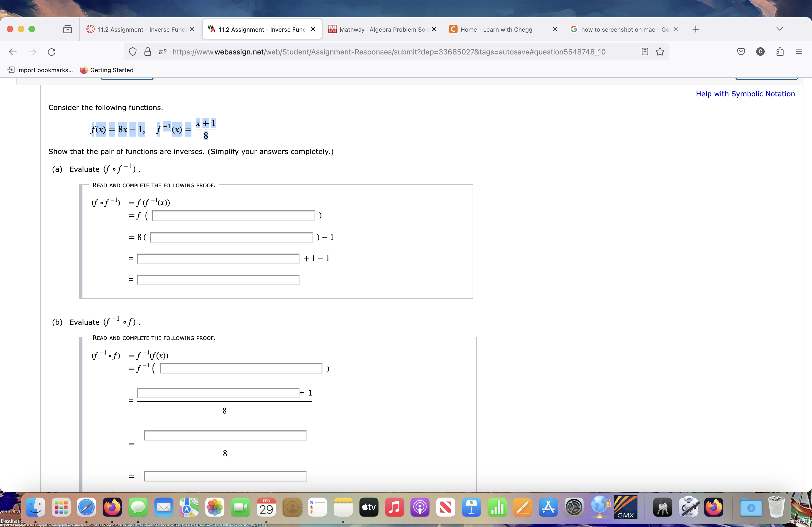Click the answer box before +1−1
The height and width of the screenshot is (527, 812).
click(x=218, y=259)
